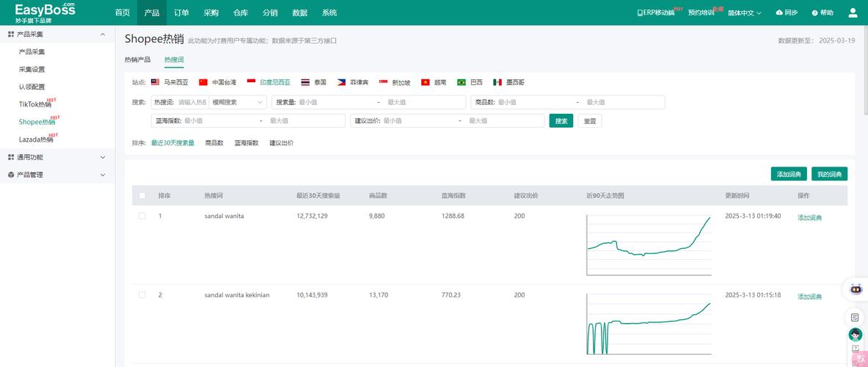Expand the 通用功能 sidebar section
Image resolution: width=868 pixels, height=367 pixels.
103,157
